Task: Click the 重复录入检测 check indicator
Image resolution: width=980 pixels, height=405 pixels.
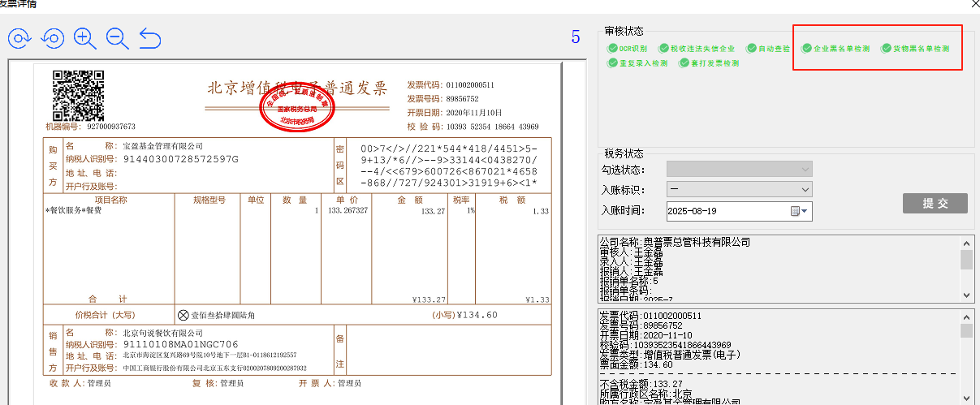Action: tap(612, 62)
